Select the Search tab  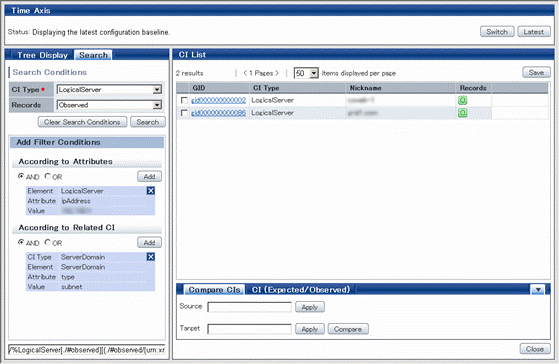[x=93, y=55]
